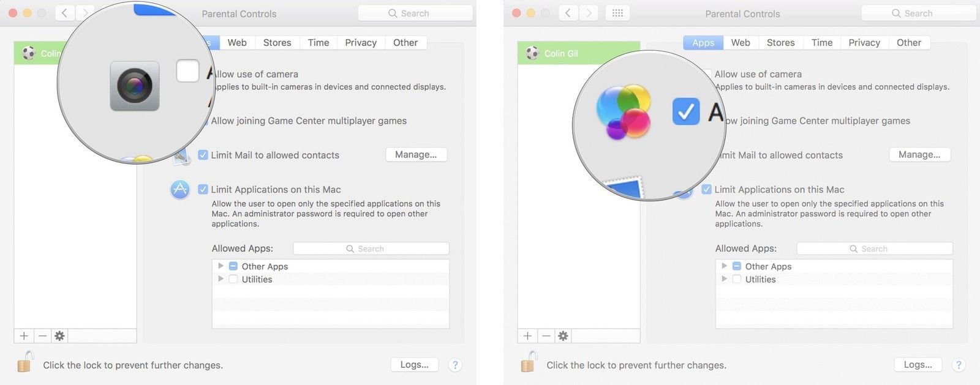Click the magnified camera icon in left window
This screenshot has width=980, height=385.
135,86
